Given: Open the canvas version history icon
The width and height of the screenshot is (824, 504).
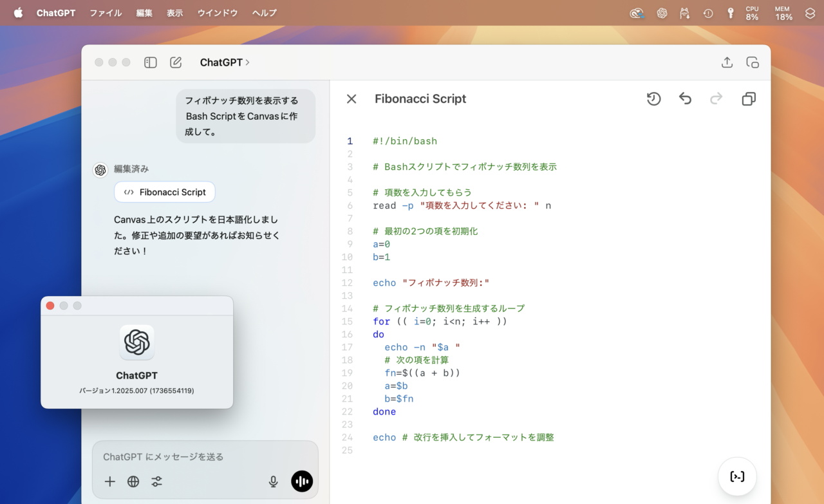Looking at the screenshot, I should pos(653,98).
